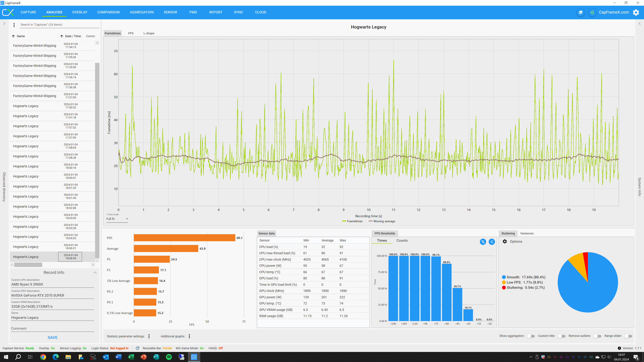Click the screenshot icon in the header
The height and width of the screenshot is (362, 644).
coord(580,12)
